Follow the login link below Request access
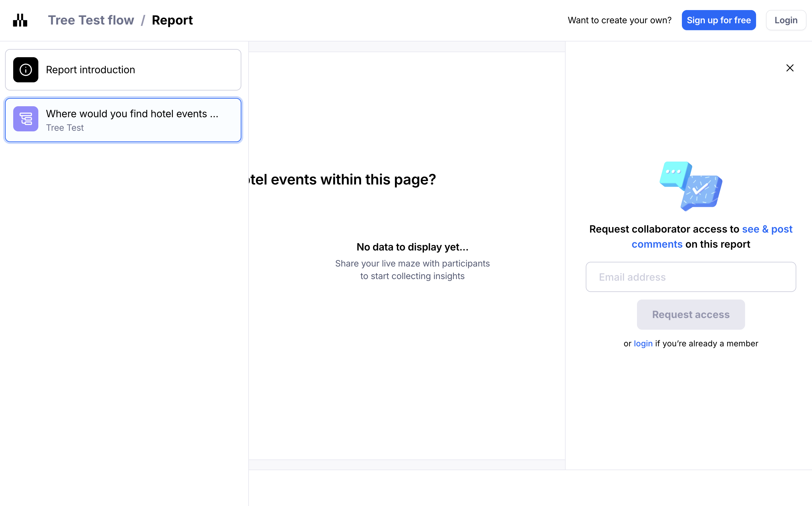 click(x=643, y=343)
